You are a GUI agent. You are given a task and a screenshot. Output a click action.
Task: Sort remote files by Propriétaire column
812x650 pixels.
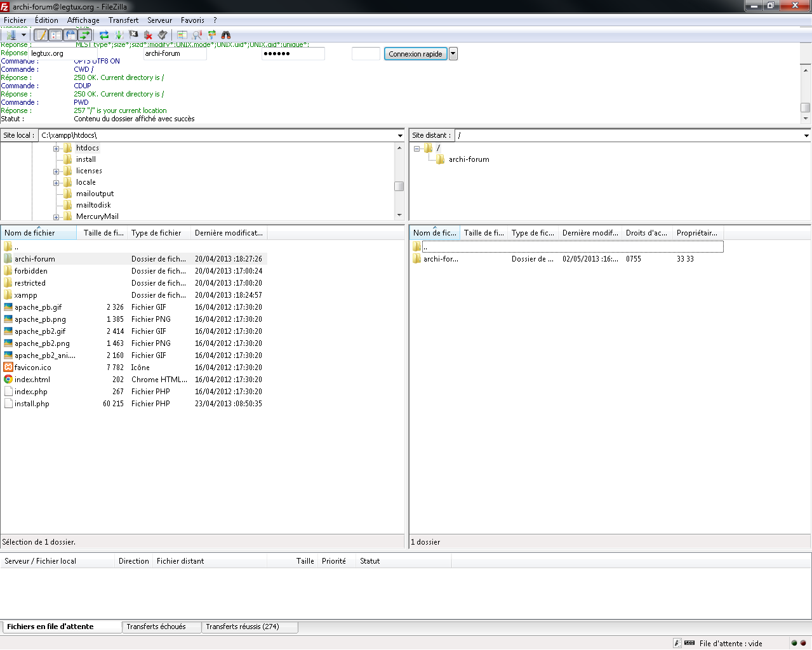698,233
